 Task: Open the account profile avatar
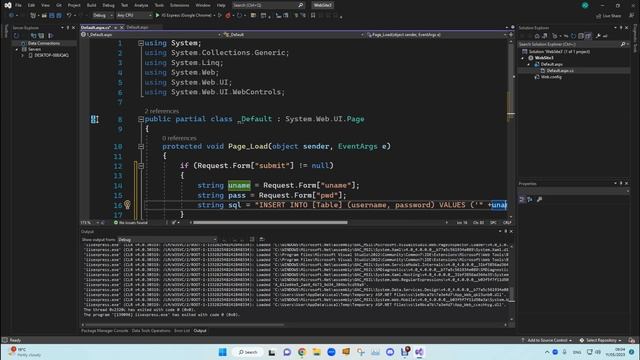[585, 5]
